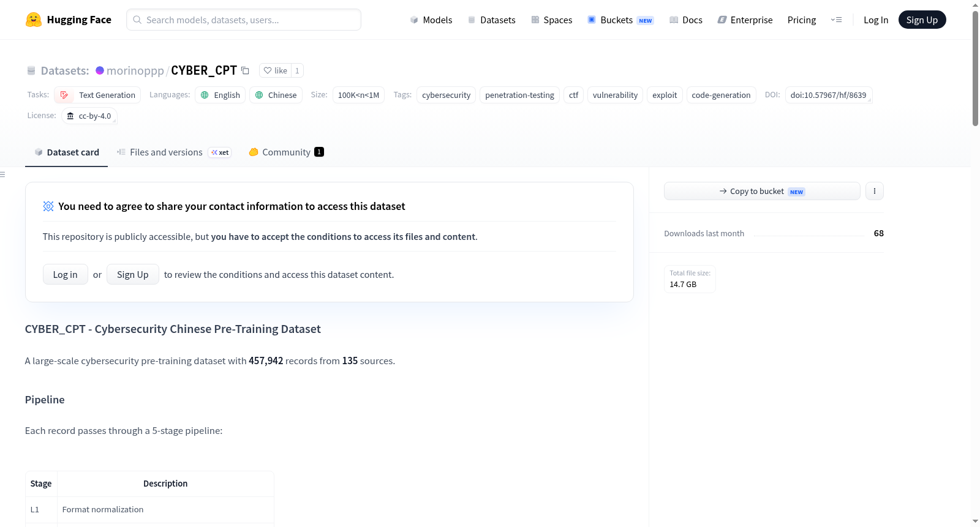
Task: Click the cc-by-4.0 license icon
Action: (70, 116)
